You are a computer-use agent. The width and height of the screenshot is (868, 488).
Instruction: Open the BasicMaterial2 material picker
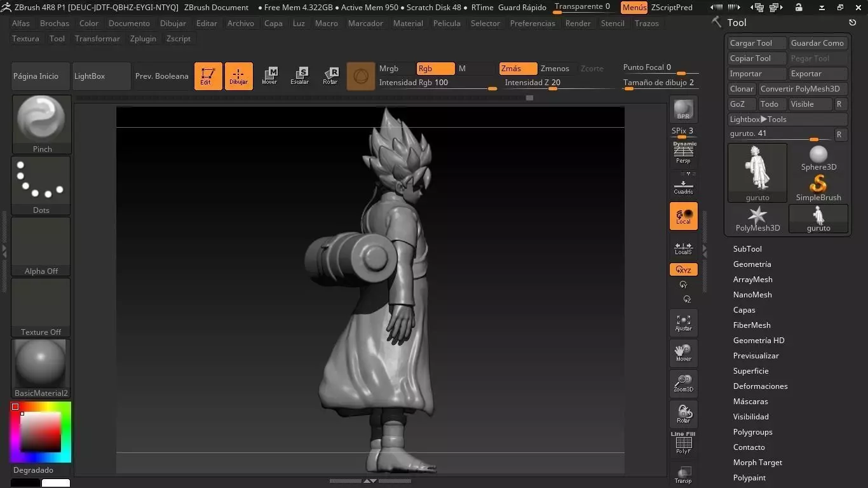tap(41, 369)
